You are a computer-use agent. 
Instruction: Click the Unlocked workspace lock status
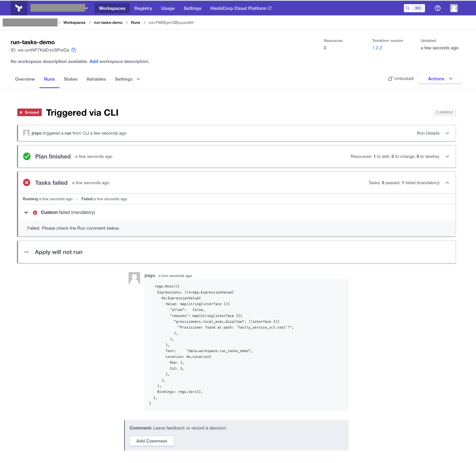click(x=401, y=79)
